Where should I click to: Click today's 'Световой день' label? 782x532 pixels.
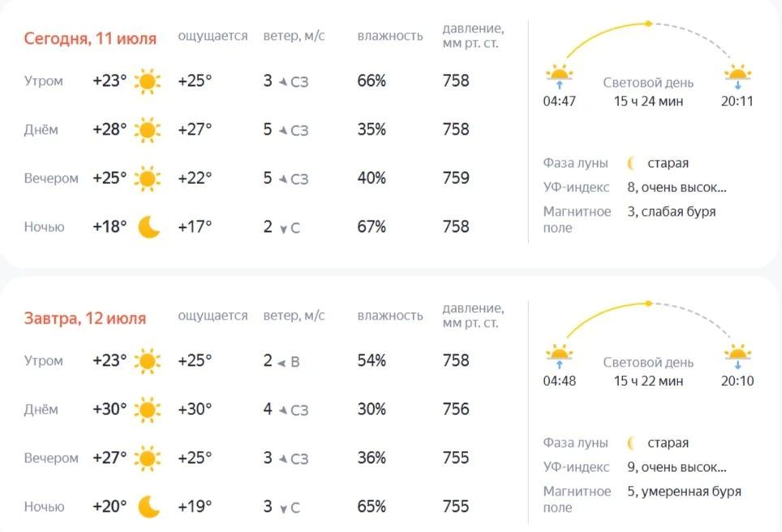pos(648,83)
